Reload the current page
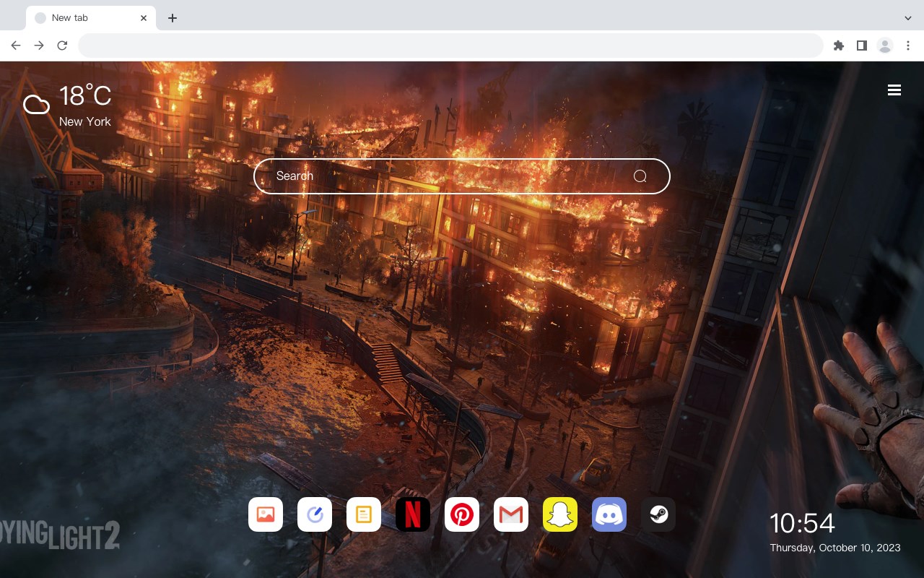 [x=62, y=46]
